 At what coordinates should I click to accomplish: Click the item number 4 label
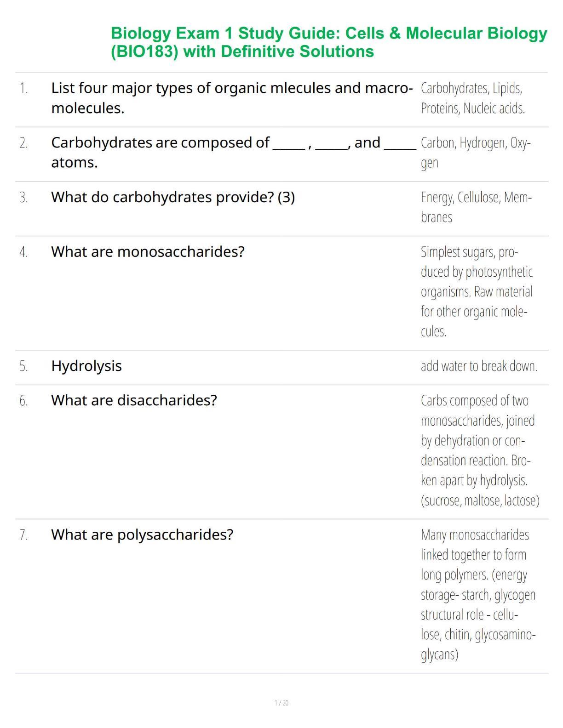[x=23, y=252]
